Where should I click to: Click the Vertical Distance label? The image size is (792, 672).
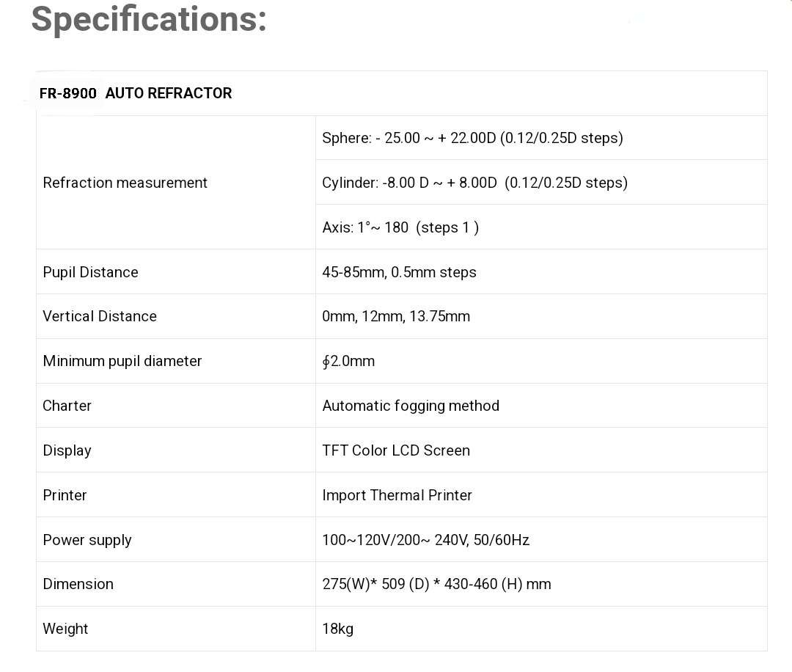pyautogui.click(x=100, y=316)
